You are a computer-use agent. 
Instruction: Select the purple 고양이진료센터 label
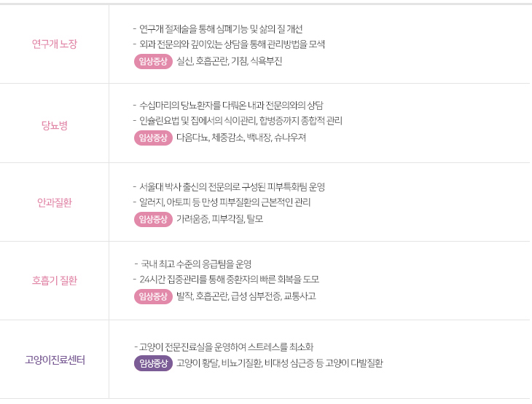(x=55, y=360)
